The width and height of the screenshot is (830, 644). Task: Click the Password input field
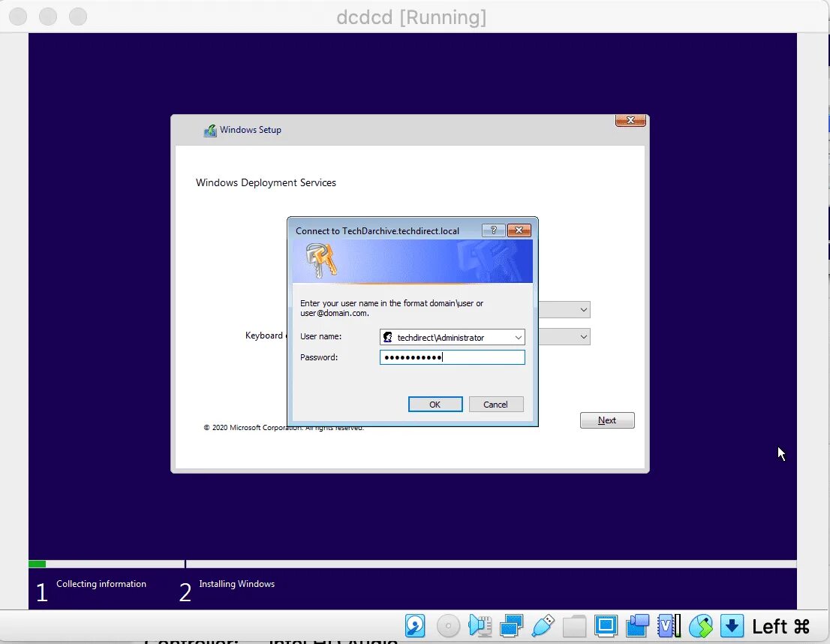[452, 357]
